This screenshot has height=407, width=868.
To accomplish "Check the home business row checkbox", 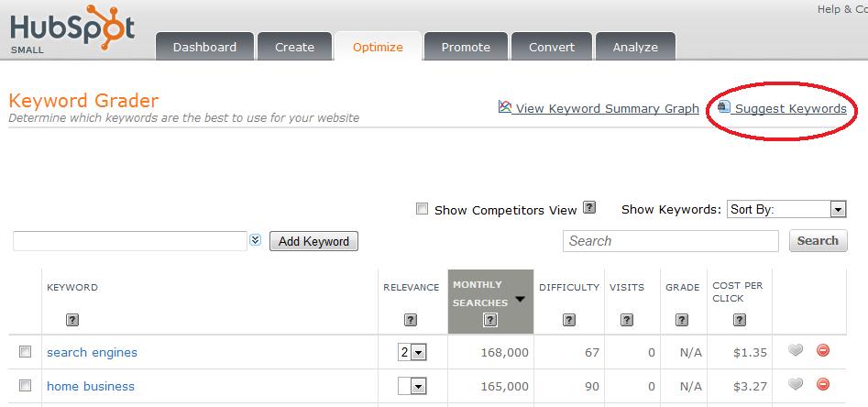I will click(x=26, y=385).
